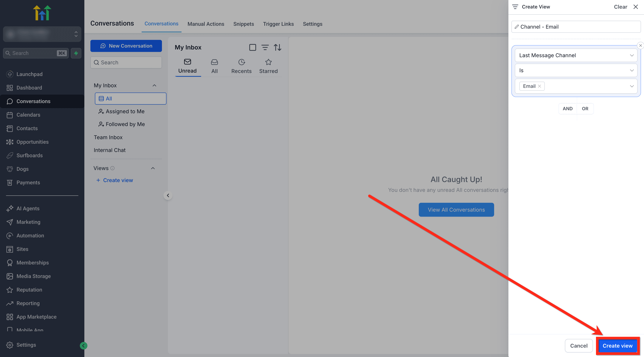Open the 'Is' operator dropdown
This screenshot has width=644, height=357.
(x=576, y=70)
